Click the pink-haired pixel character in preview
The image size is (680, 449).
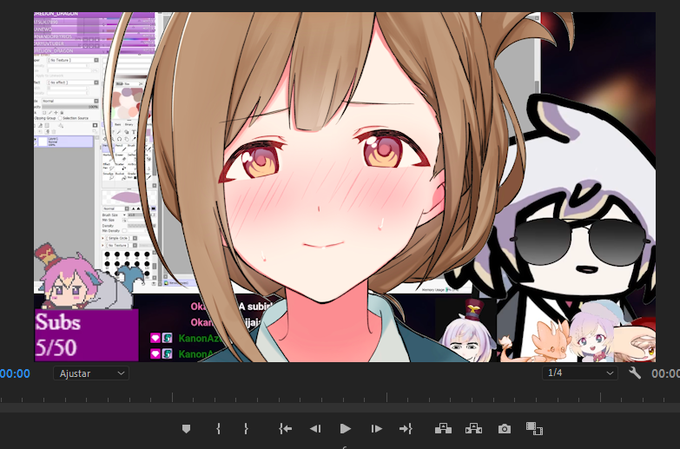(x=69, y=278)
